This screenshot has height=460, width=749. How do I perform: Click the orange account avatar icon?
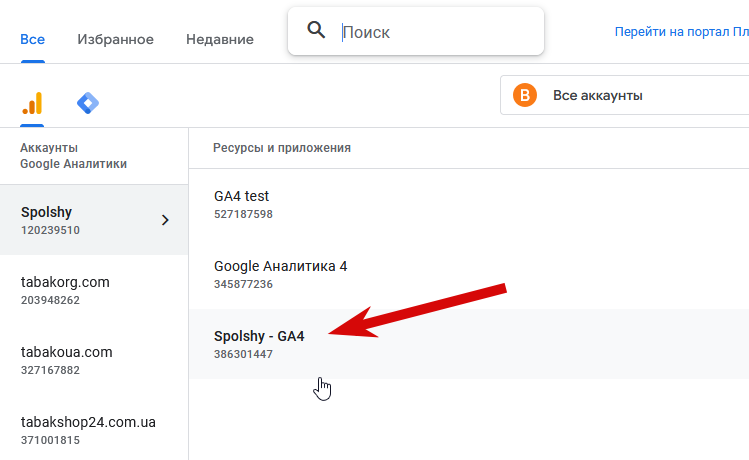point(524,96)
